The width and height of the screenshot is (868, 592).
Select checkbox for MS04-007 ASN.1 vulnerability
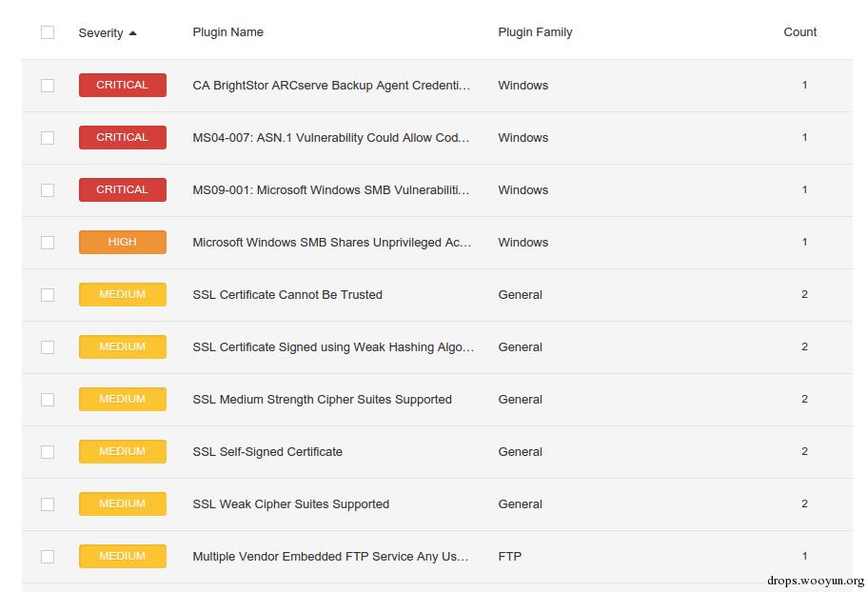[48, 138]
